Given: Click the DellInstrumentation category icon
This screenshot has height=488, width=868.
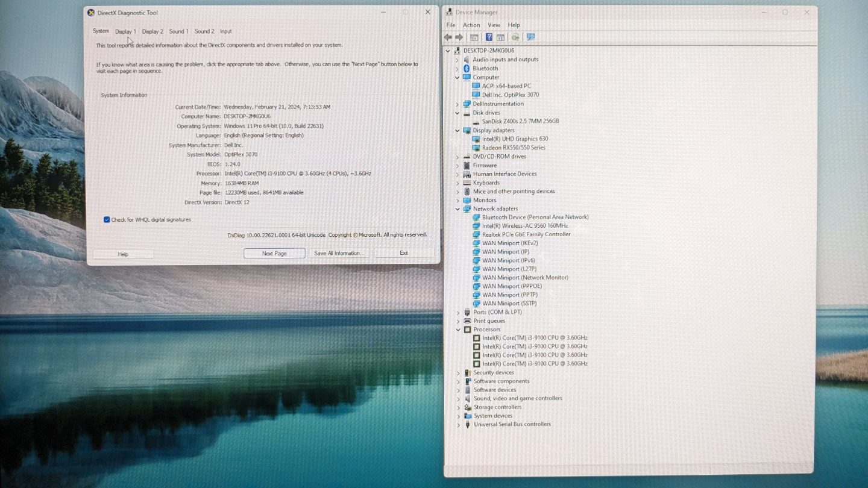Looking at the screenshot, I should 467,104.
